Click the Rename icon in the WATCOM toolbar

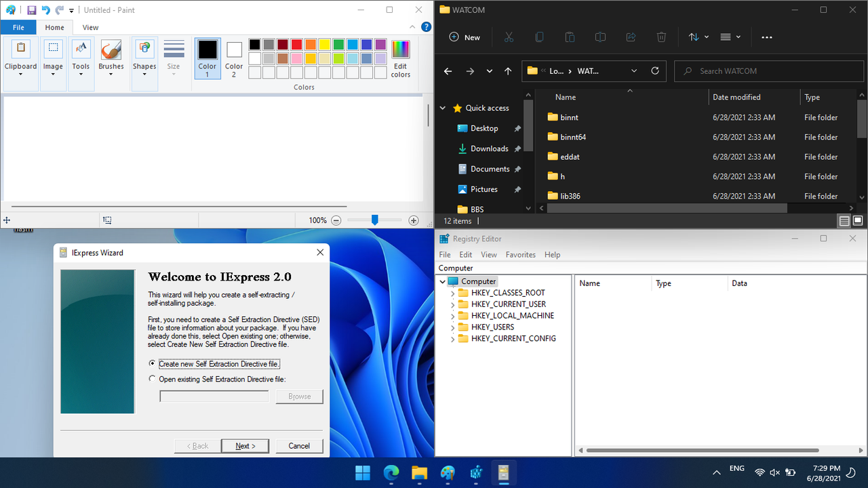(x=601, y=37)
